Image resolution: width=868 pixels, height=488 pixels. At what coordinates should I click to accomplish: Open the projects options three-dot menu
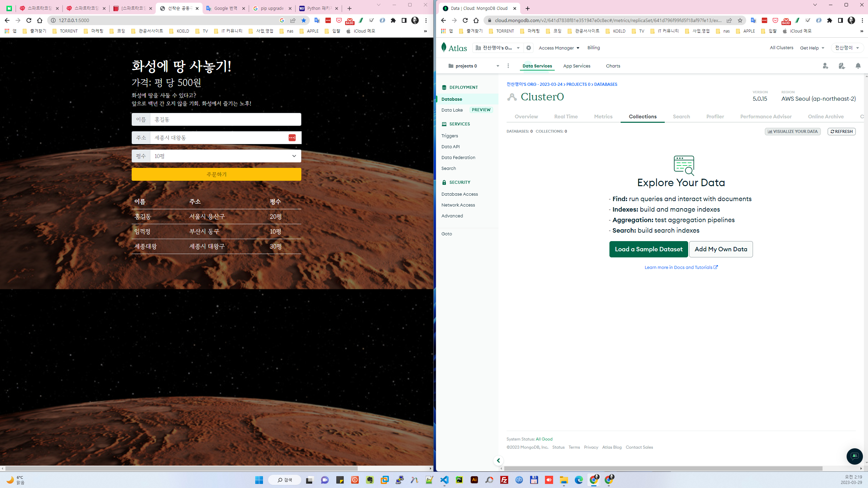508,66
